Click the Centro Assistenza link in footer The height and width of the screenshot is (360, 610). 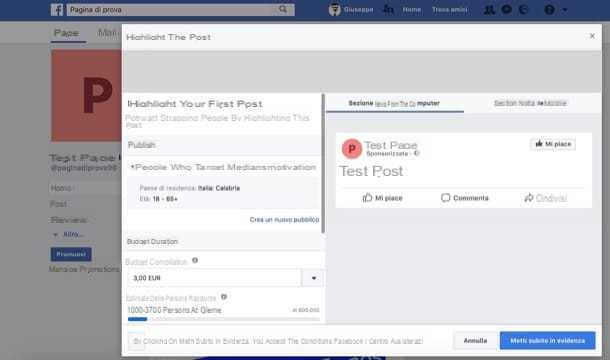click(395, 341)
